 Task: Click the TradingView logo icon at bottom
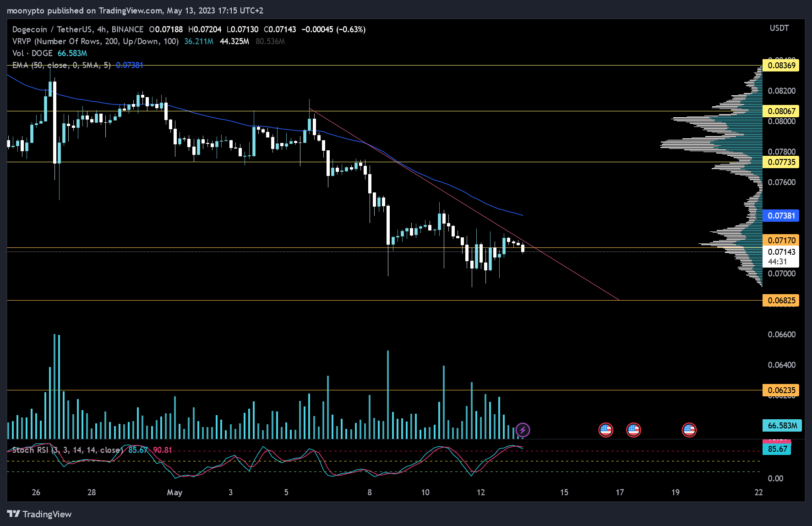pos(13,514)
